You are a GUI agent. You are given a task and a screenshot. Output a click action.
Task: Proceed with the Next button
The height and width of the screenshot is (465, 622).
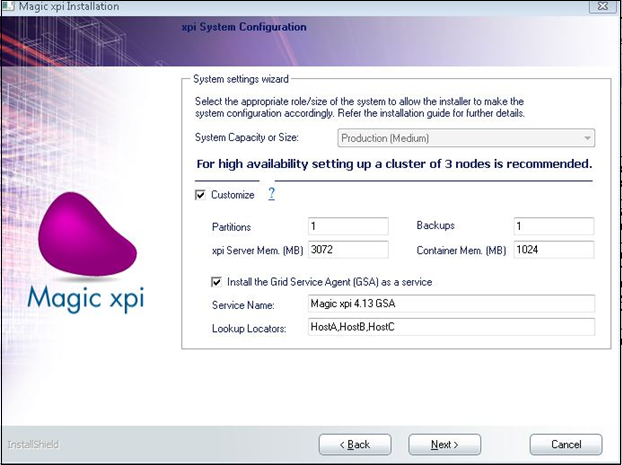coord(445,444)
